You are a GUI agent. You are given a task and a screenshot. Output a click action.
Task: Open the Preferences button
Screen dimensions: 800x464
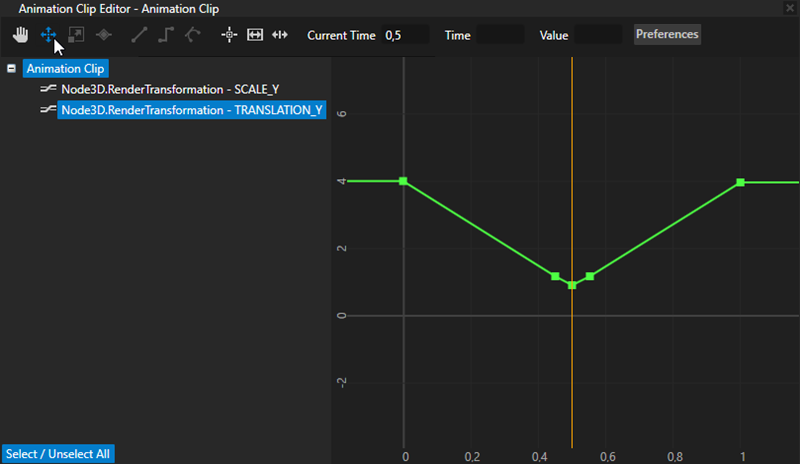(667, 34)
